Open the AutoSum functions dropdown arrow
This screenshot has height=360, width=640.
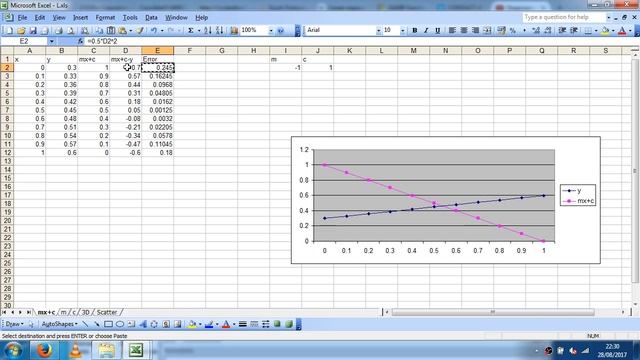(199, 31)
